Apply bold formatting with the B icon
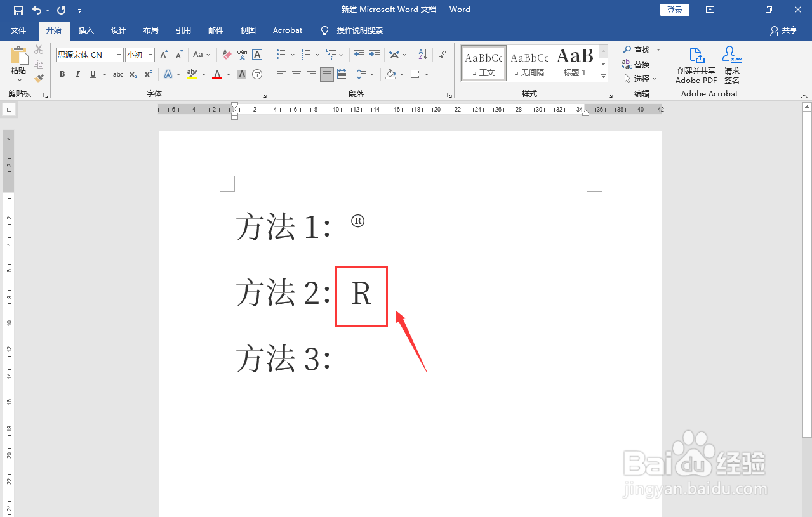The image size is (812, 517). (62, 74)
